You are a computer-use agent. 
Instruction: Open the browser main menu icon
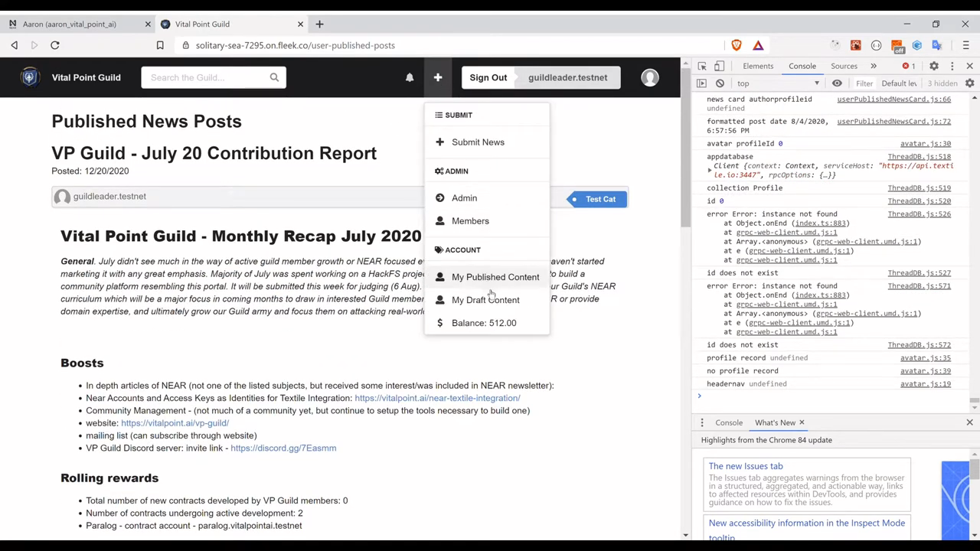(965, 45)
